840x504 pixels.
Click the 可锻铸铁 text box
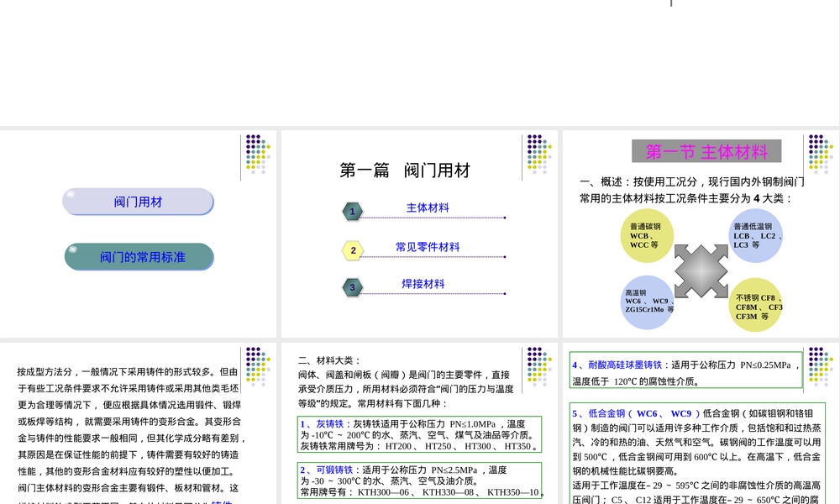point(419,481)
